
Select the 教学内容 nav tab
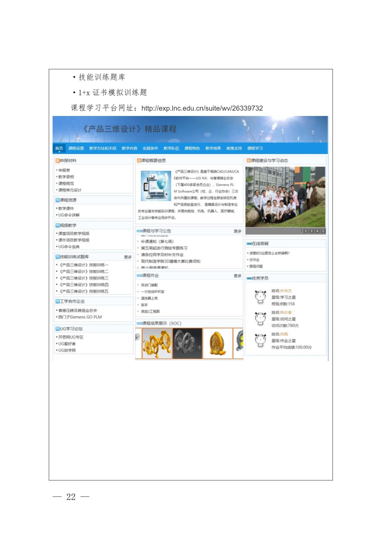pyautogui.click(x=129, y=148)
